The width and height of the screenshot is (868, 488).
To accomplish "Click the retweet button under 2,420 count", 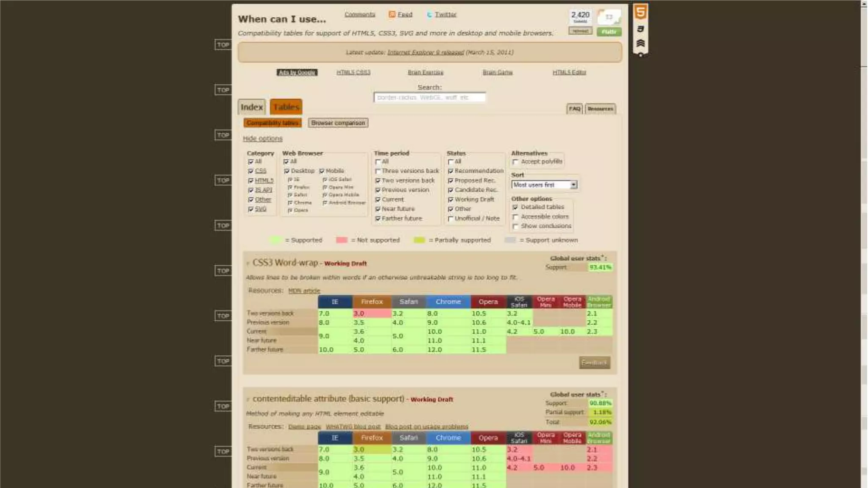I will click(580, 31).
